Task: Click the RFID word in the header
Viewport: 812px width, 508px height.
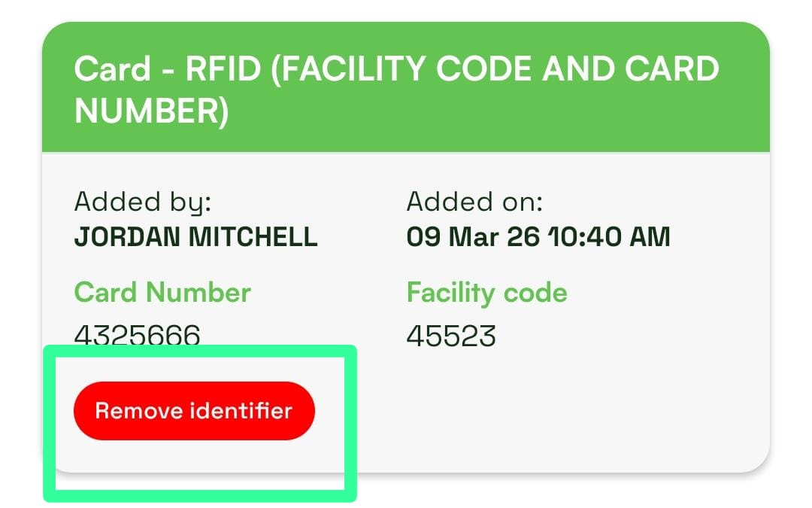Action: (x=223, y=70)
